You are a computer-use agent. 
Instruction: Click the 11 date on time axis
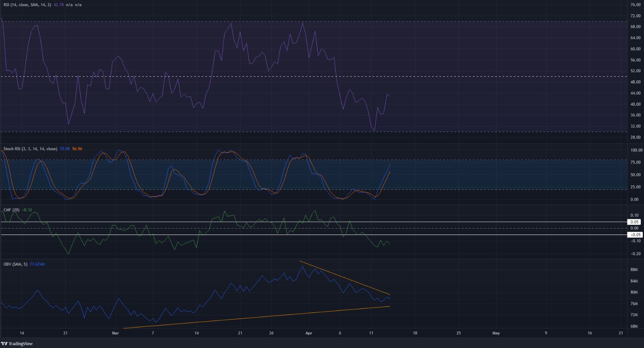tap(371, 333)
